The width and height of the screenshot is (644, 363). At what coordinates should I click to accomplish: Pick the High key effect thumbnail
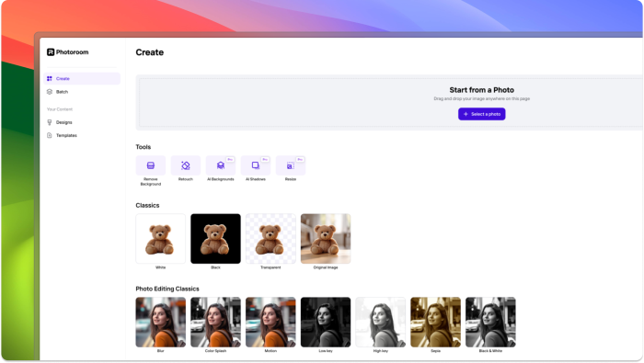click(381, 323)
